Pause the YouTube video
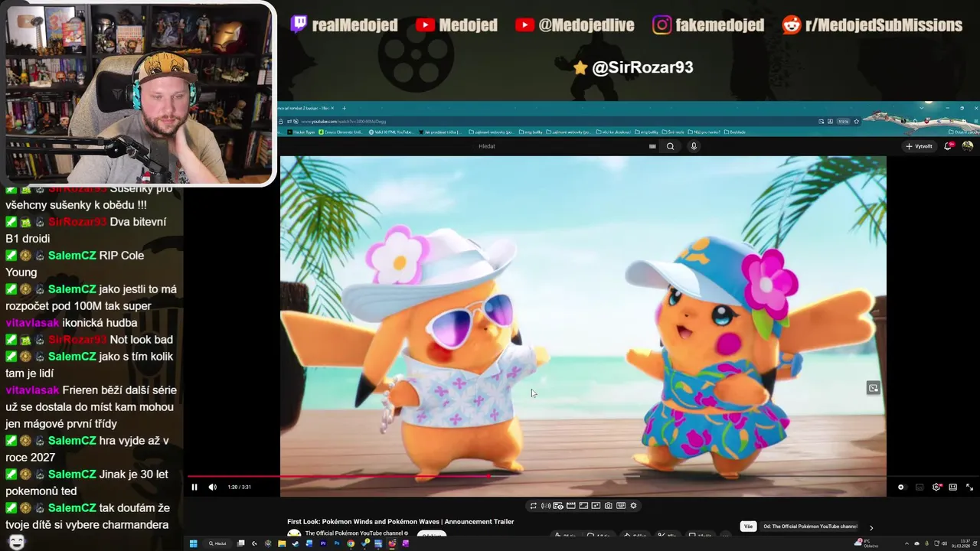 point(194,487)
